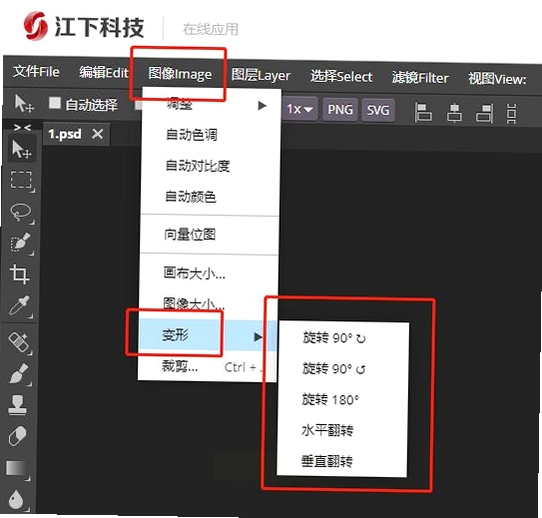Viewport: 542px width, 518px height.
Task: Select the Lasso tool
Action: click(x=21, y=212)
